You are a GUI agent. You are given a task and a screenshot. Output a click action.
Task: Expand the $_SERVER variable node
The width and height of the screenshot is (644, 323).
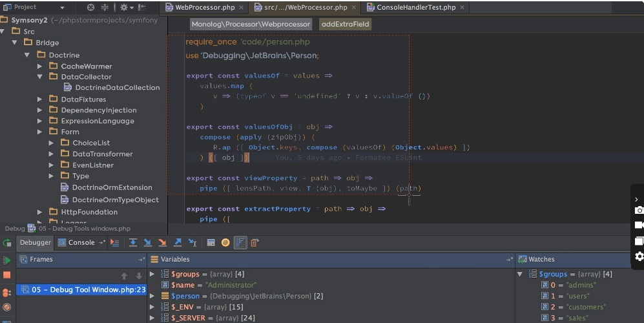[x=152, y=318]
